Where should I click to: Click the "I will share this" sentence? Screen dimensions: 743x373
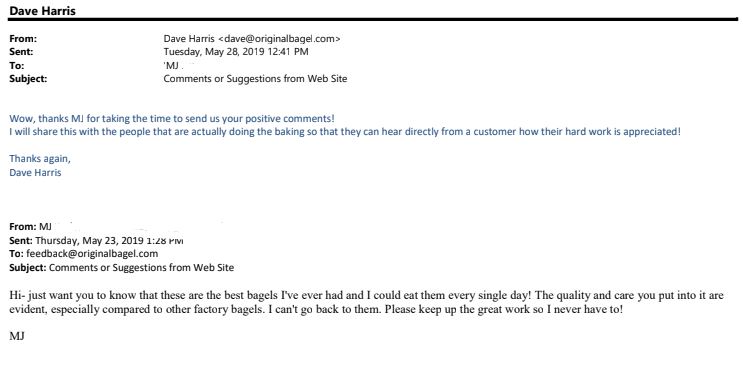[345, 132]
